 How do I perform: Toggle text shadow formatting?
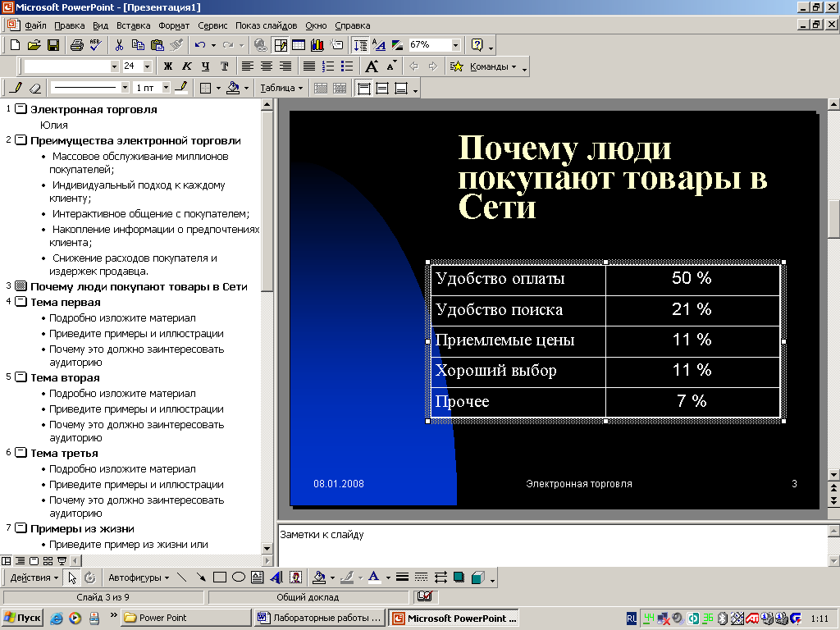coord(225,66)
